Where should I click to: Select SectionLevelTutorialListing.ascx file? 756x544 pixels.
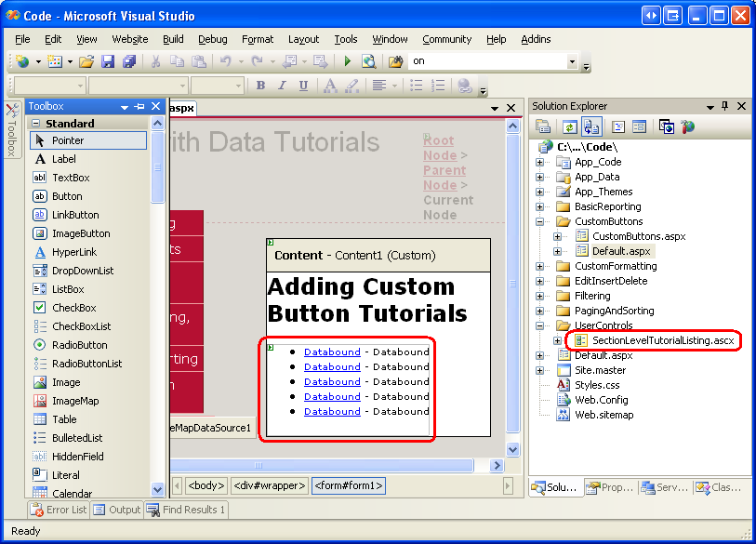(663, 340)
